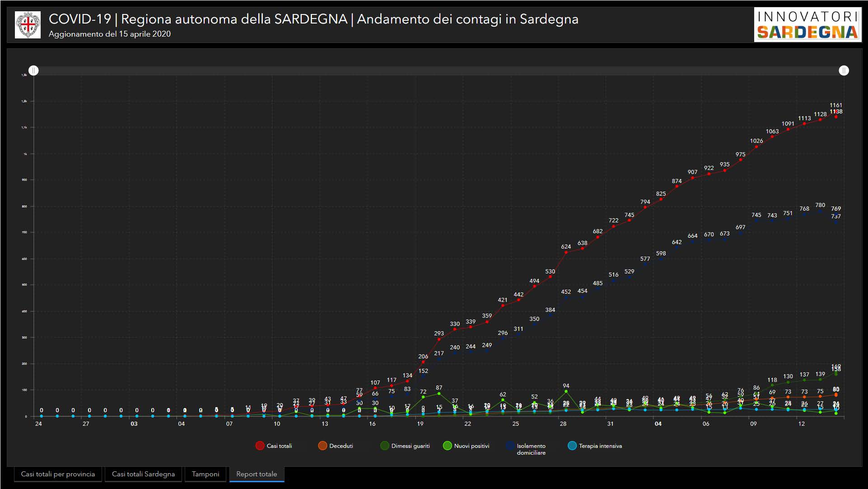The image size is (868, 489).
Task: Click the dashboard title COVID-19 Sardegna text
Action: pyautogui.click(x=313, y=19)
